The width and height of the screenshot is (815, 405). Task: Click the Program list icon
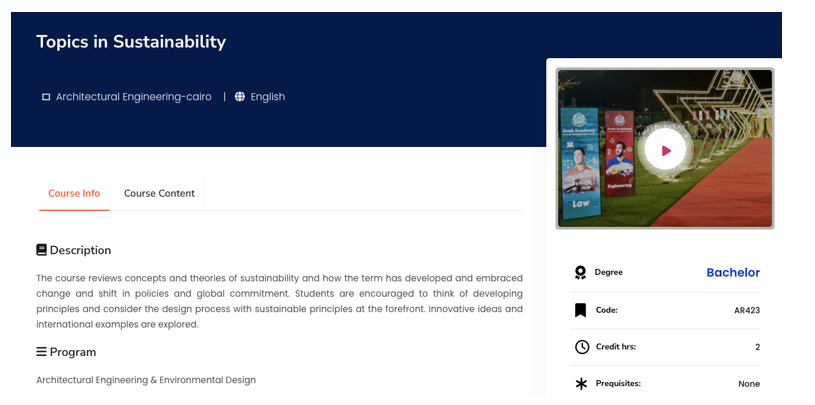42,352
